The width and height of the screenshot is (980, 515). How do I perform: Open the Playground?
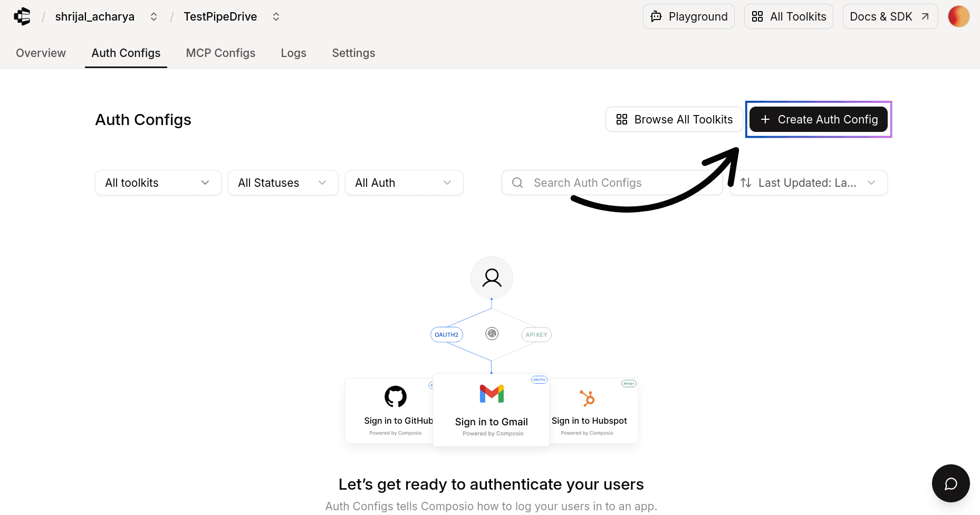point(688,16)
